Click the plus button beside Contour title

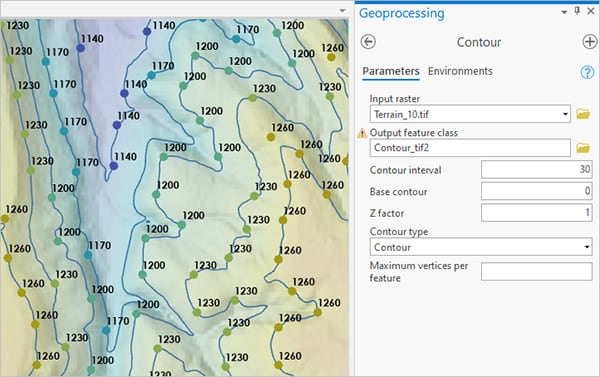(x=590, y=42)
